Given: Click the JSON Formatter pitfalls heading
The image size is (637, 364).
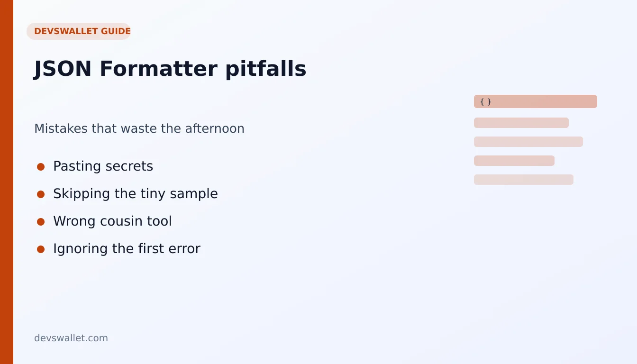Looking at the screenshot, I should pyautogui.click(x=170, y=69).
